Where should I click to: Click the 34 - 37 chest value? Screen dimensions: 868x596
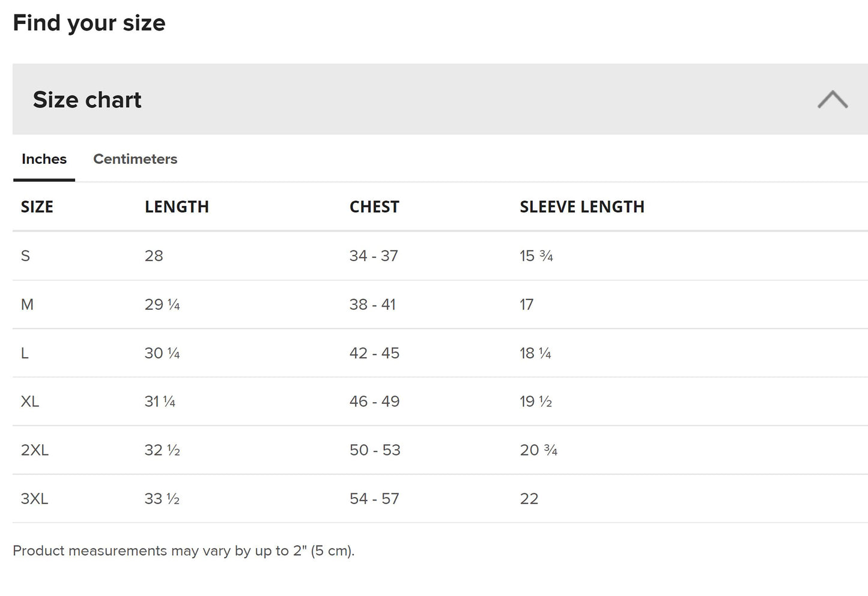pos(374,256)
